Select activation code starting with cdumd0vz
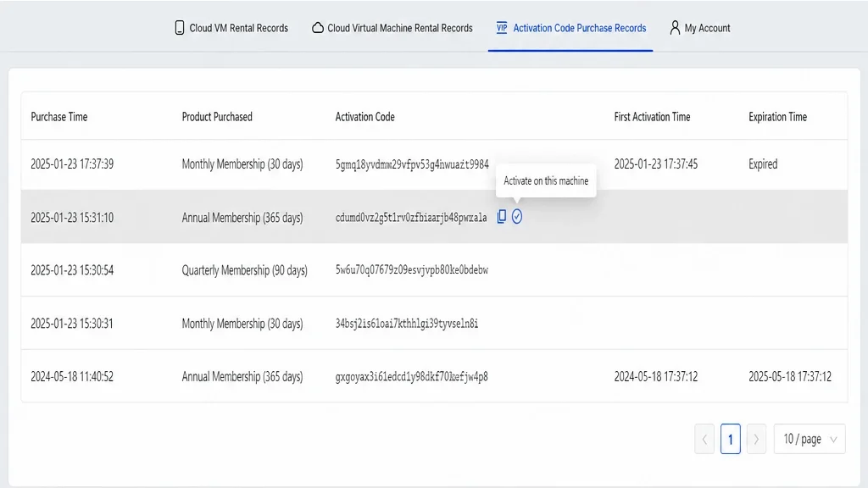 click(x=411, y=218)
